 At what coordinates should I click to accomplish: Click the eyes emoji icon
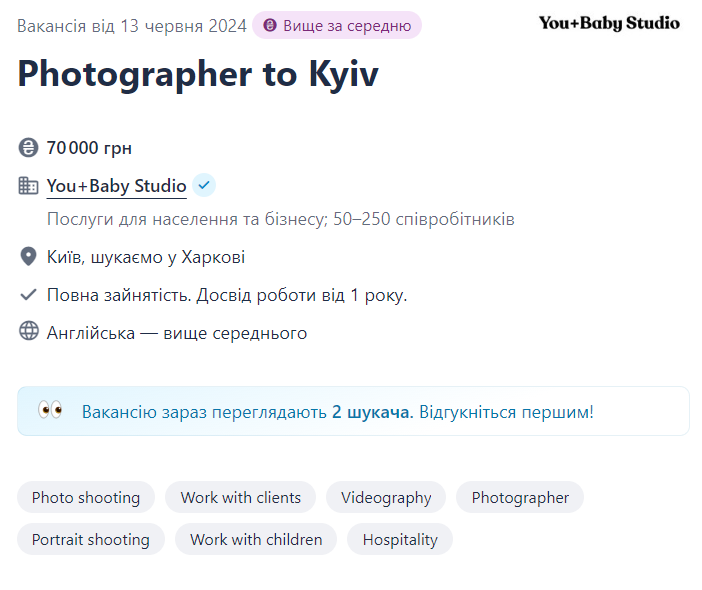pos(50,410)
